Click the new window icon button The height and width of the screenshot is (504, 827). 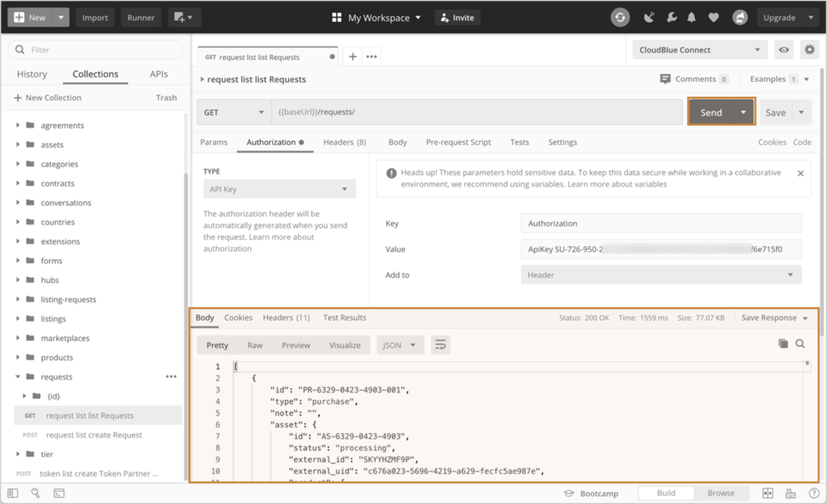click(x=184, y=18)
